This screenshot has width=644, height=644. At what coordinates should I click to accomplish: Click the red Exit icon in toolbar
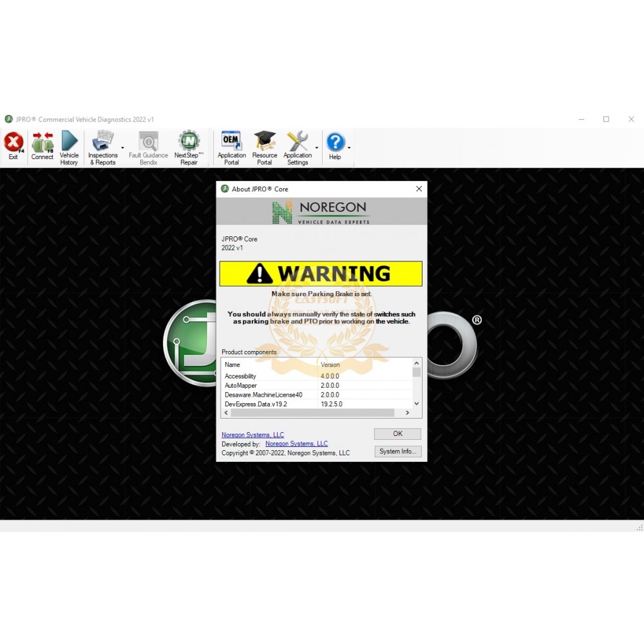click(14, 146)
